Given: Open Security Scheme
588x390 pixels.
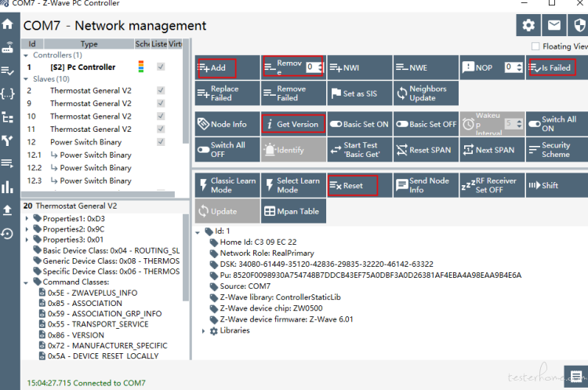Looking at the screenshot, I should [x=557, y=149].
